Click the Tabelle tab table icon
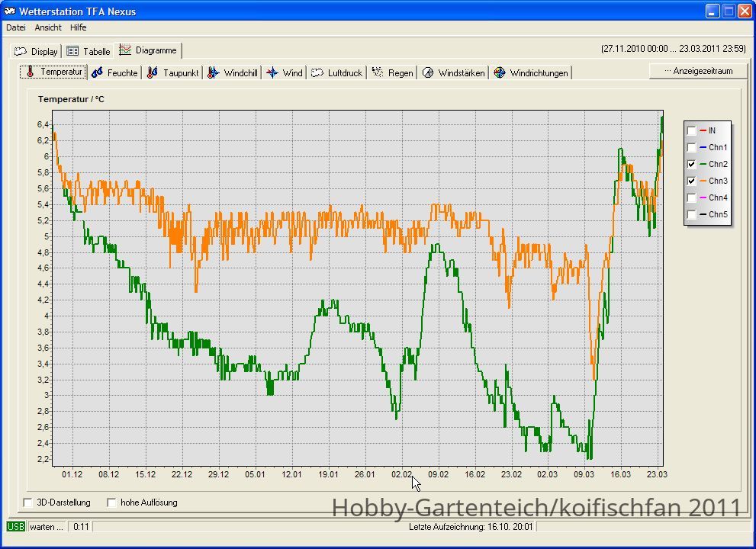The image size is (756, 549). [x=72, y=51]
